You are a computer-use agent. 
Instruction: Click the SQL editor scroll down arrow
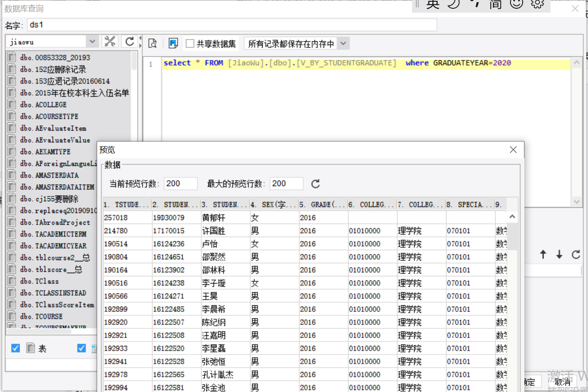pos(577,202)
